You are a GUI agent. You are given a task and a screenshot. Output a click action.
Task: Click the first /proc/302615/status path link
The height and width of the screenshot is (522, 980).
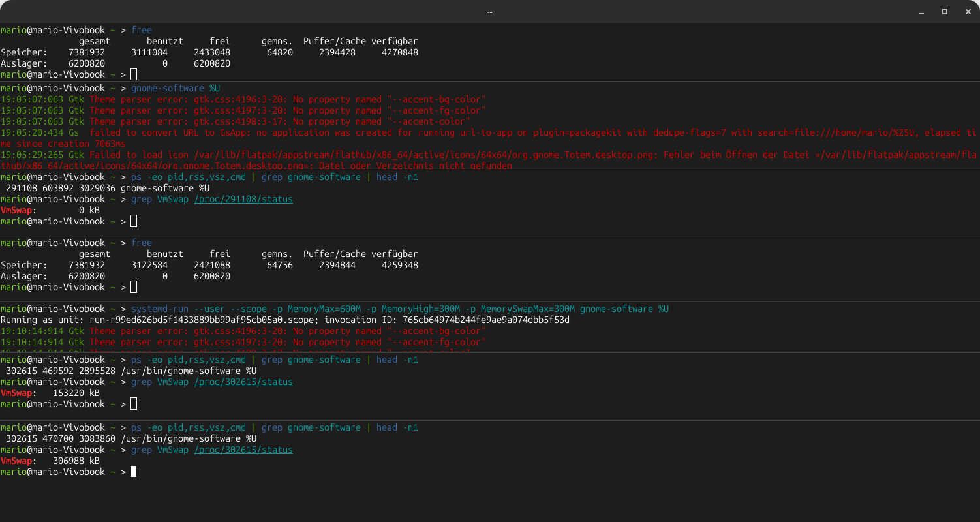tap(243, 382)
